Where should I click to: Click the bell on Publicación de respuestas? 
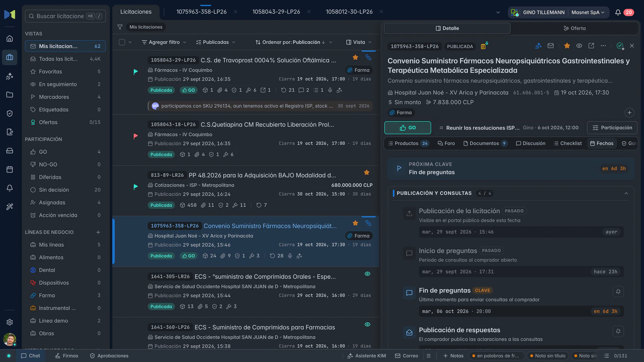[x=618, y=331]
